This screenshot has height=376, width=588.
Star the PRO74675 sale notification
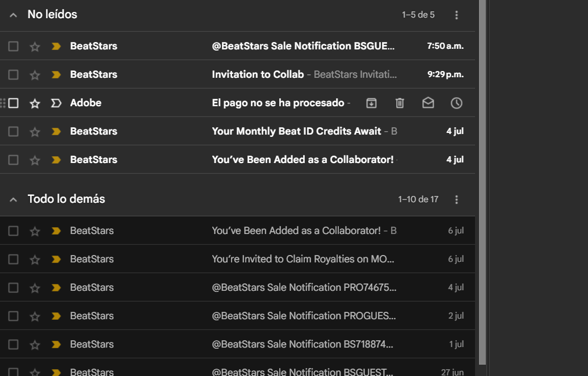(35, 288)
